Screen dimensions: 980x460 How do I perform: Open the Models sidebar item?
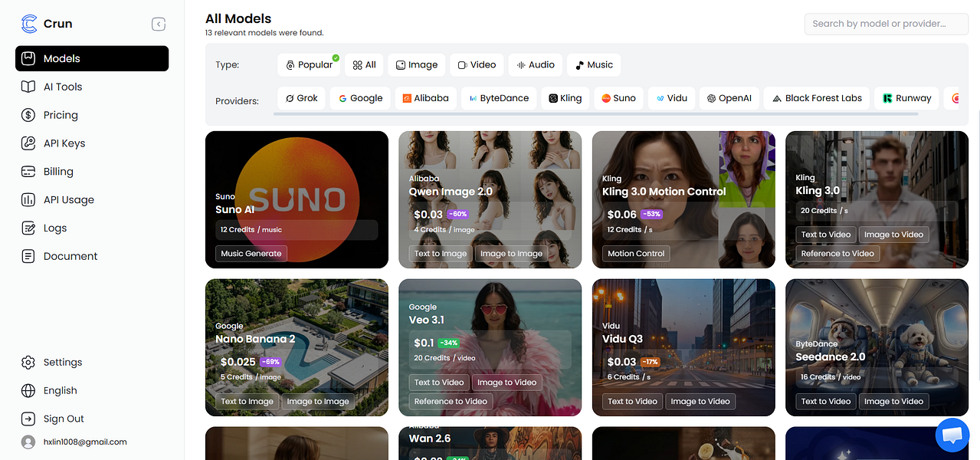tap(92, 58)
